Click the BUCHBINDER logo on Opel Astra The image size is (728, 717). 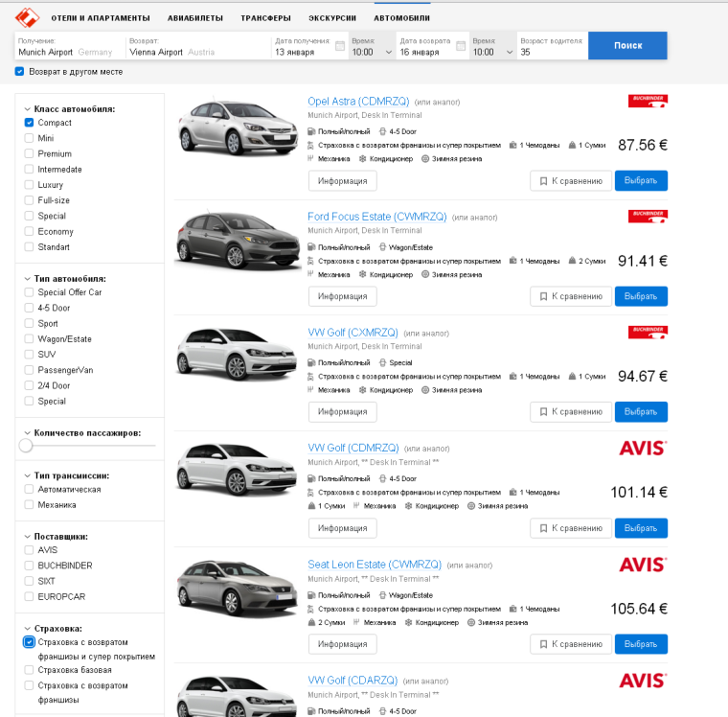[x=648, y=101]
